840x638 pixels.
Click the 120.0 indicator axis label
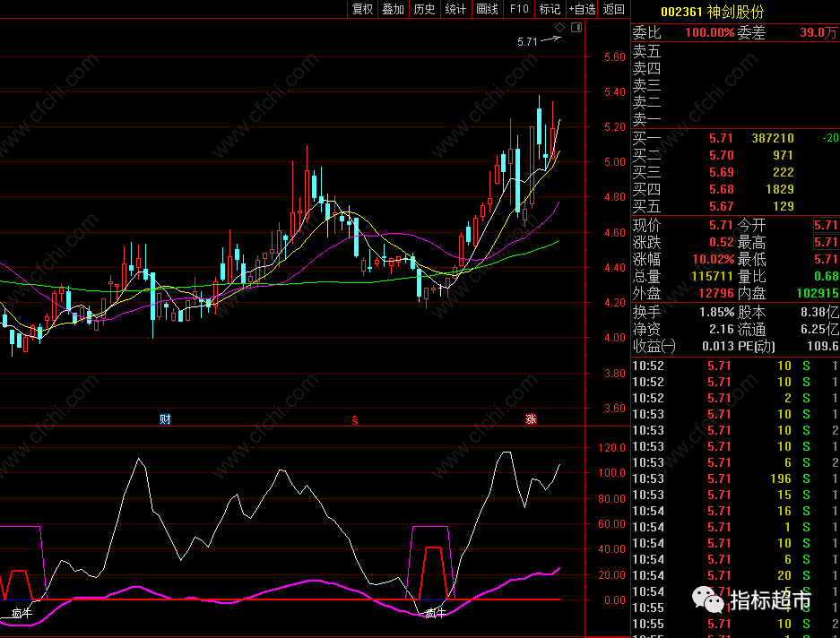(x=611, y=448)
